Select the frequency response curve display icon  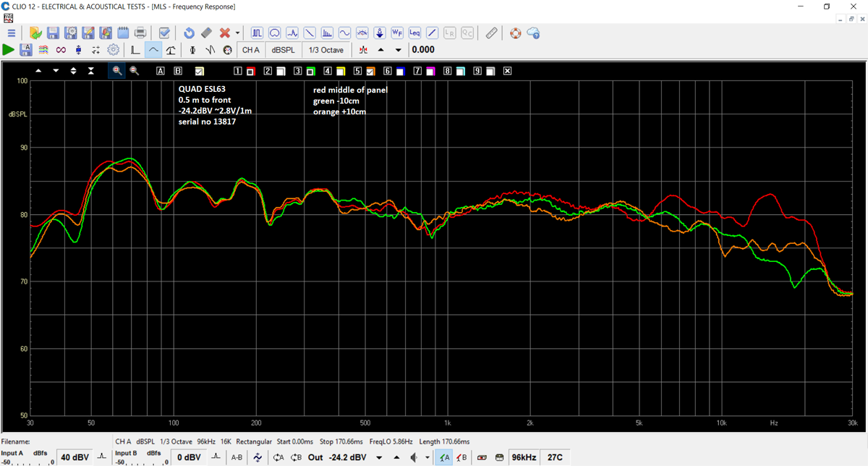click(x=153, y=50)
